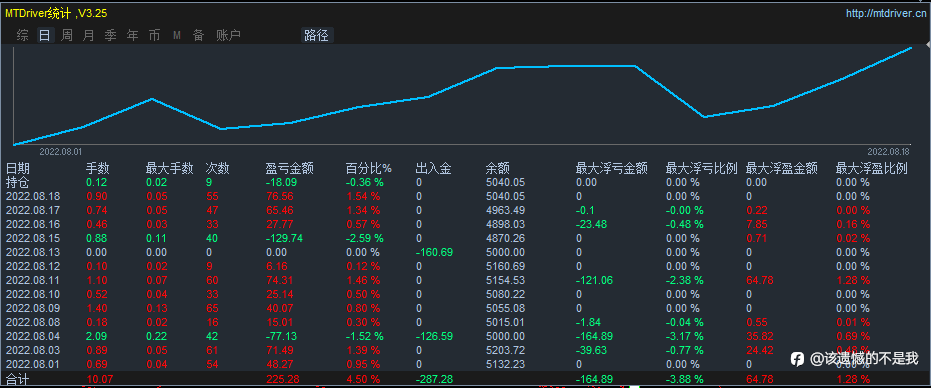The image size is (931, 388).
Task: Click the 35.82 max floating profit value
Action: click(x=759, y=336)
